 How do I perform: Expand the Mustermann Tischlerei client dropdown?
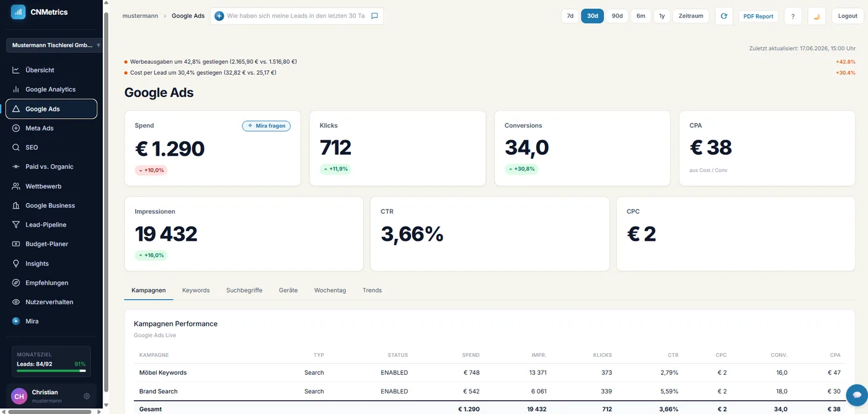[55, 45]
